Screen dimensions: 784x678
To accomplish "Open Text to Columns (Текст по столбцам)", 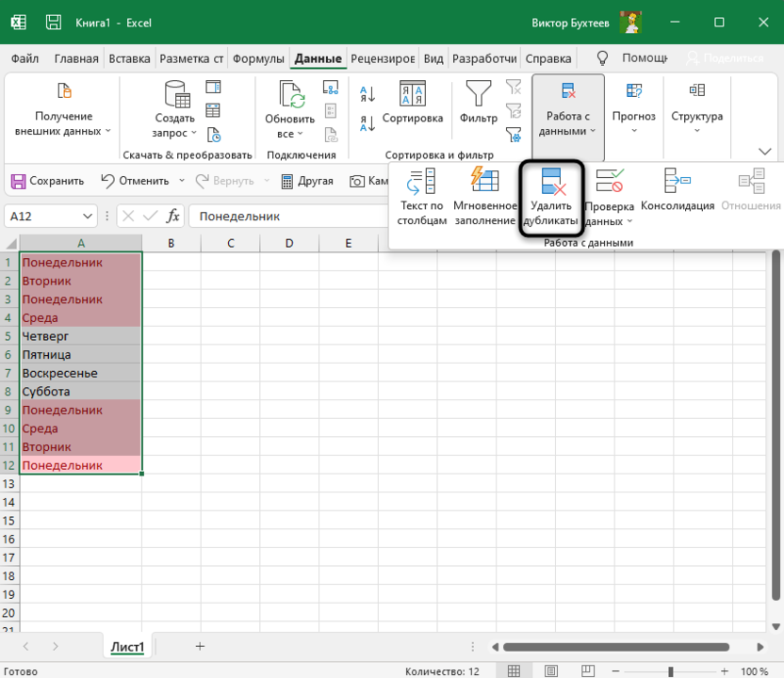I will (x=421, y=198).
